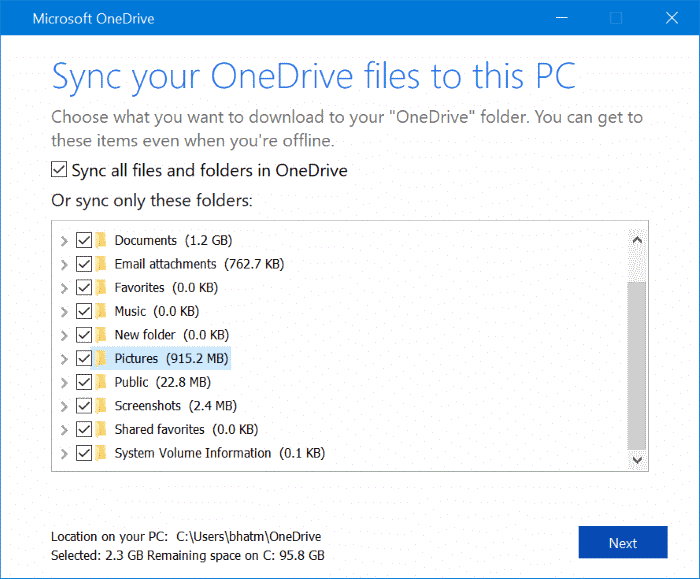
Task: Click the Music folder icon
Action: (x=101, y=311)
